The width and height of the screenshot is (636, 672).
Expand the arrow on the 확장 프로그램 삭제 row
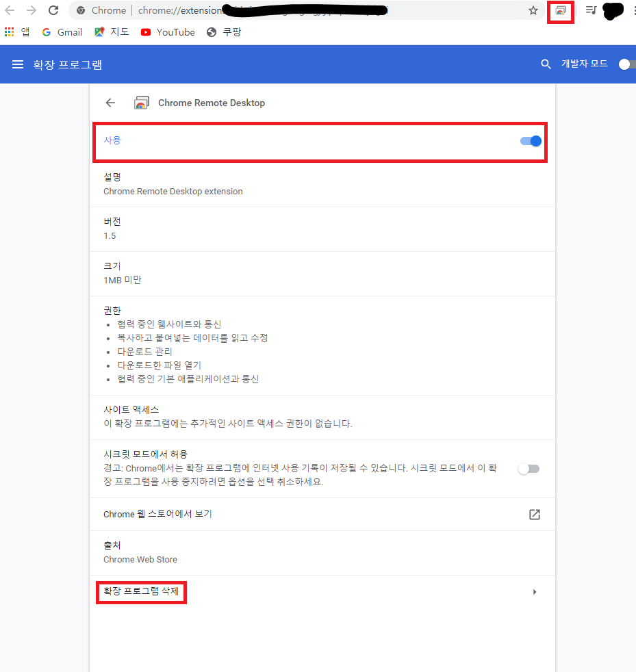coord(535,592)
